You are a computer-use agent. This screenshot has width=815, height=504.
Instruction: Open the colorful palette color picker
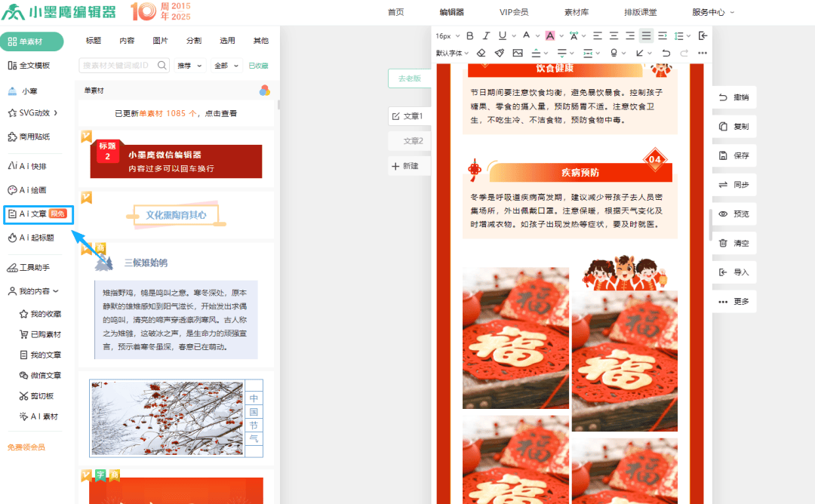[x=264, y=91]
